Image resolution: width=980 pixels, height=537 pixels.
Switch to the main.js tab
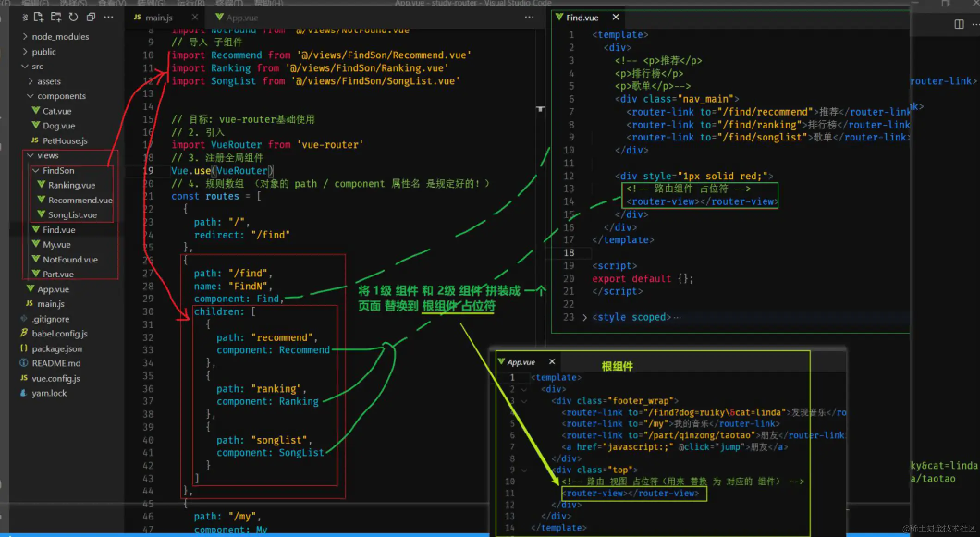158,18
